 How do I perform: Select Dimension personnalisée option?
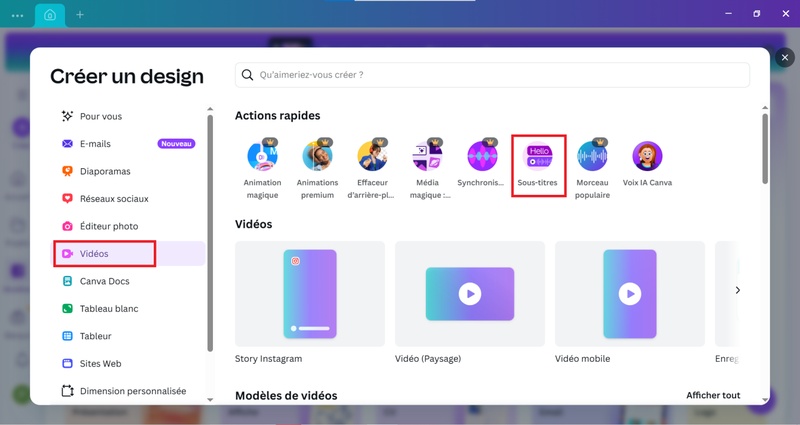coord(129,391)
